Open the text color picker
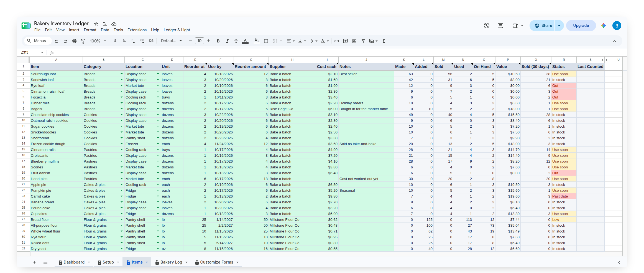This screenshot has height=273, width=644. pos(245,41)
